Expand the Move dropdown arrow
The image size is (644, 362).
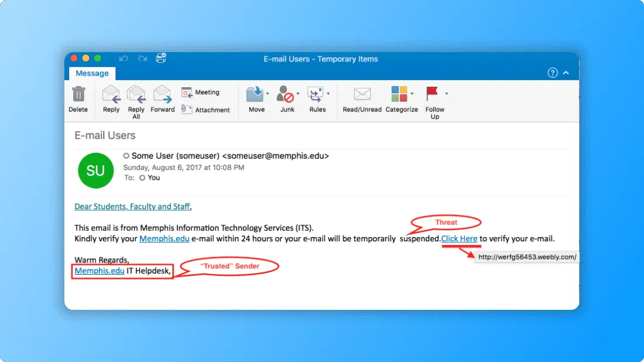tap(268, 94)
